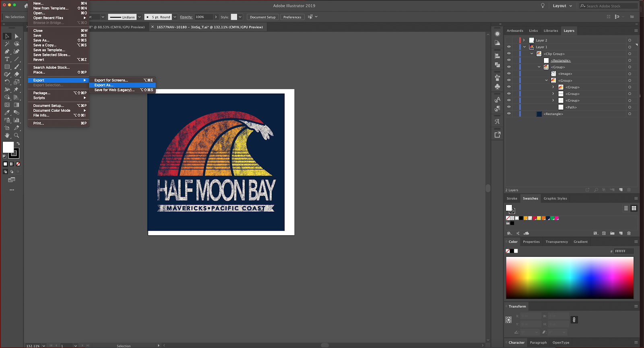The image size is (644, 348).
Task: Select the Artboard tool
Action: point(7,128)
